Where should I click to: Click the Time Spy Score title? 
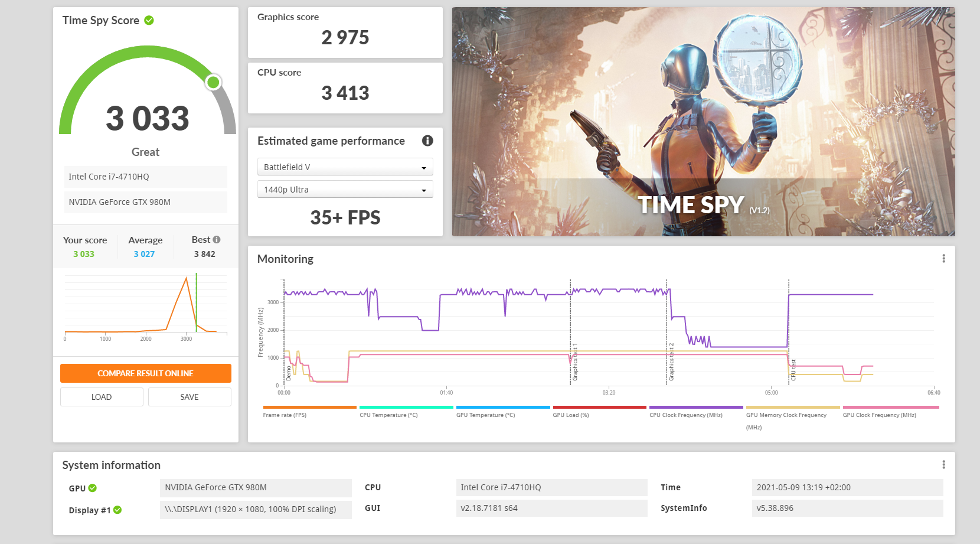click(101, 21)
